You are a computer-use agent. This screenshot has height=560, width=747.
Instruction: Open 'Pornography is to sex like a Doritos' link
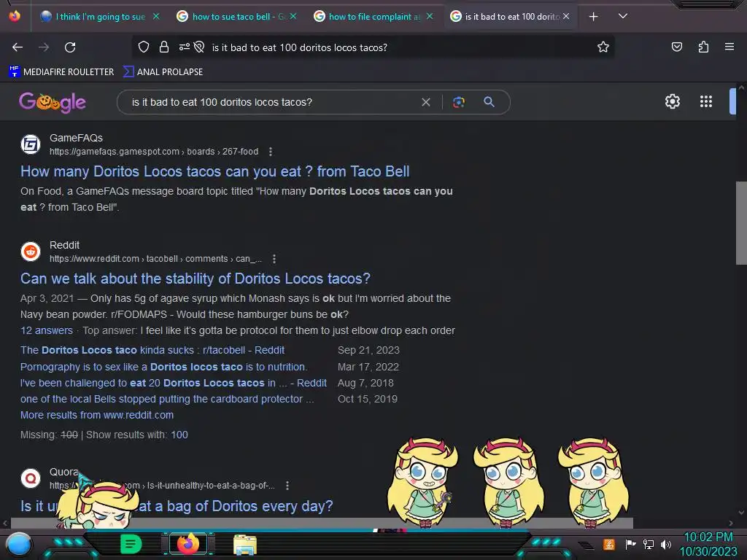pyautogui.click(x=164, y=367)
